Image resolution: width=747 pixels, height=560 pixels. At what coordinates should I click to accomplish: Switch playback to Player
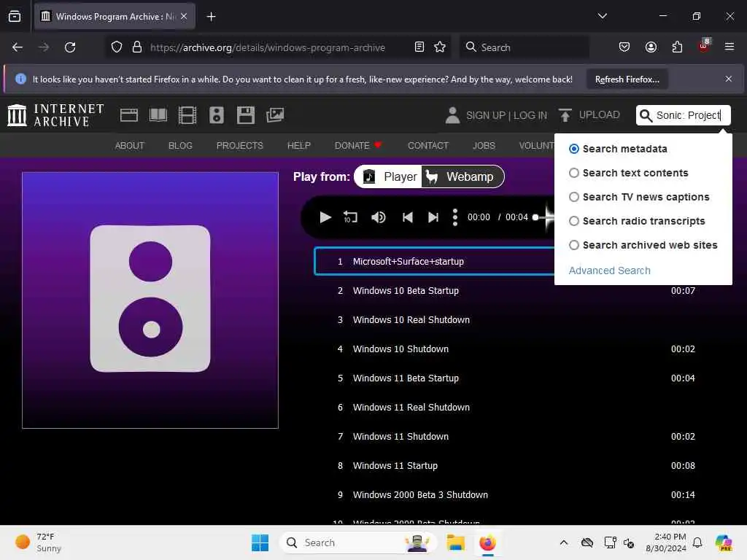389,176
